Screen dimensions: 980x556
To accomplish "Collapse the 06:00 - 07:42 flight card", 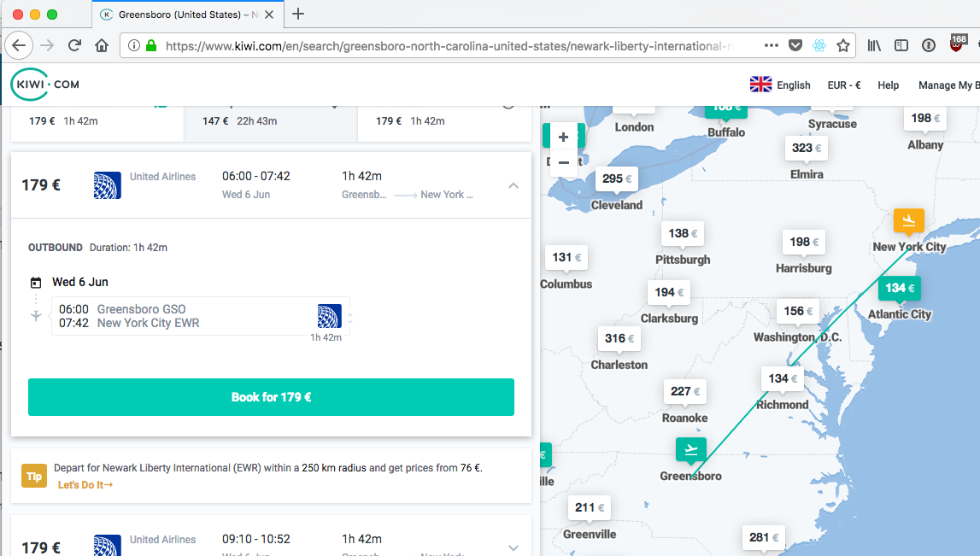I will (513, 185).
